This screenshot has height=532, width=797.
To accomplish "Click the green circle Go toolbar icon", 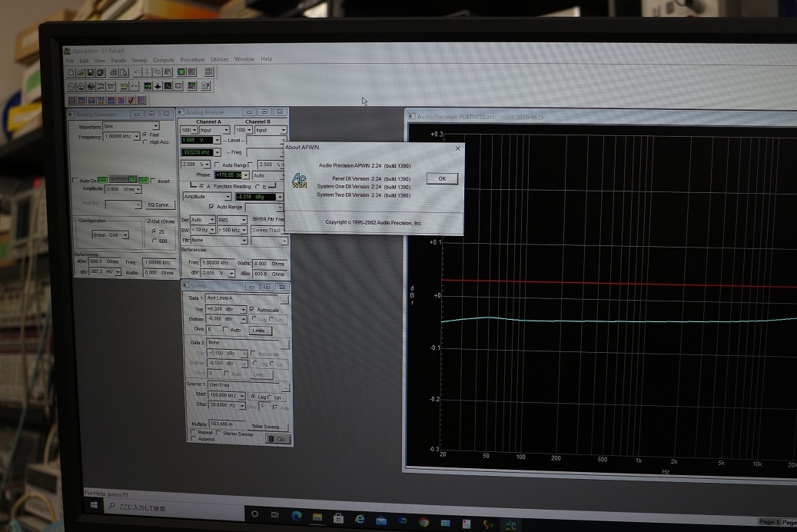I will pos(181,71).
